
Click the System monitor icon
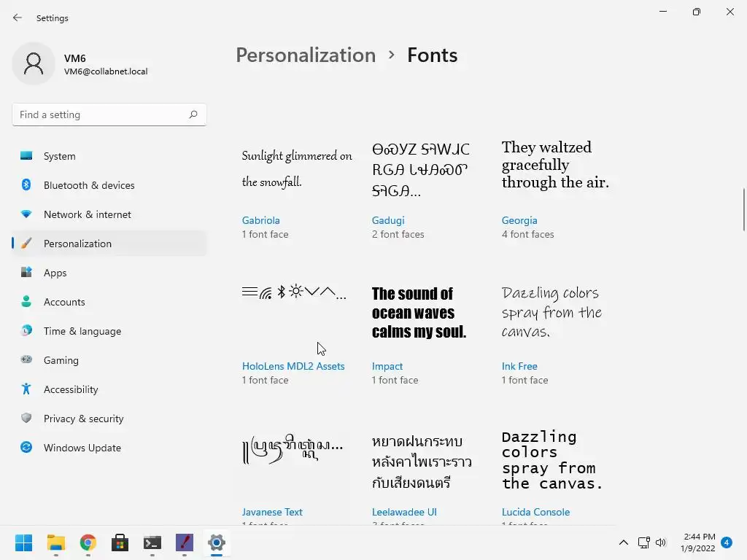tap(26, 156)
